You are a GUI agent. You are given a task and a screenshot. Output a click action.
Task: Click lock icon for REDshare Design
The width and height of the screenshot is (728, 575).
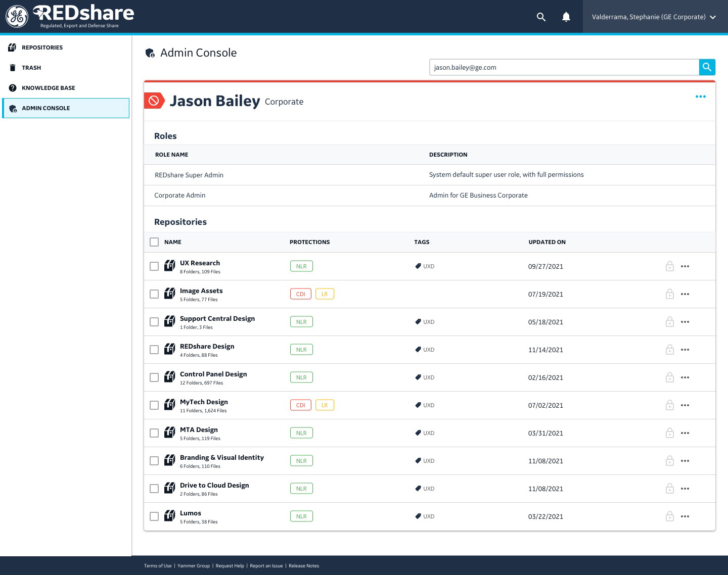tap(670, 349)
